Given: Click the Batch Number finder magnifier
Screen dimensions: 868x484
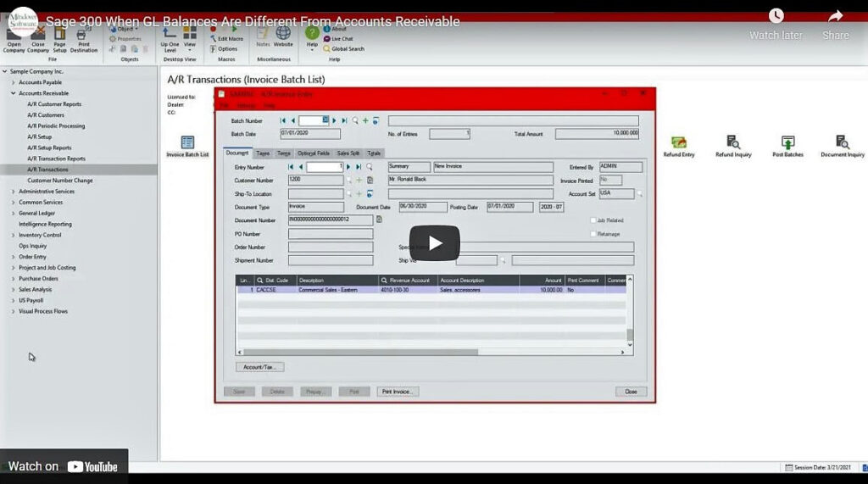Looking at the screenshot, I should [x=355, y=120].
